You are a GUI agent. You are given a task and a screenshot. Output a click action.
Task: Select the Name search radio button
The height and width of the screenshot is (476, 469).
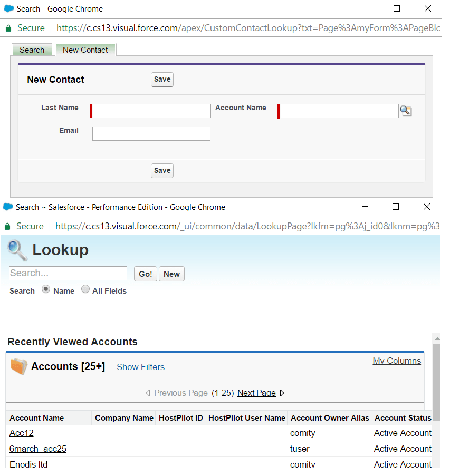(x=47, y=289)
